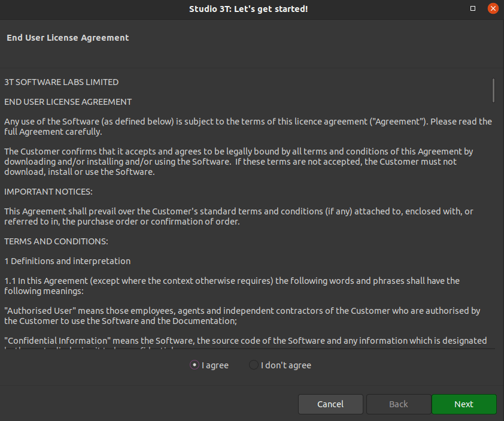Image resolution: width=504 pixels, height=421 pixels.
Task: Click the 'Studio 3T: Let's get started!' title bar
Action: pyautogui.click(x=248, y=9)
